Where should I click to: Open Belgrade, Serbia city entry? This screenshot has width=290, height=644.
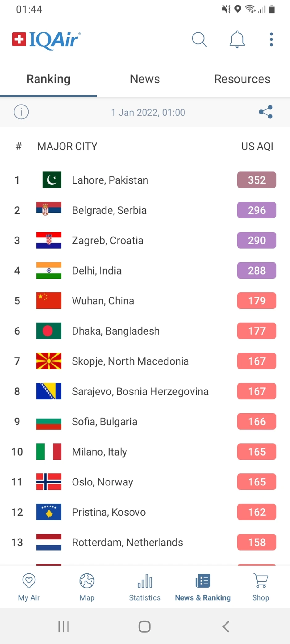(x=109, y=210)
